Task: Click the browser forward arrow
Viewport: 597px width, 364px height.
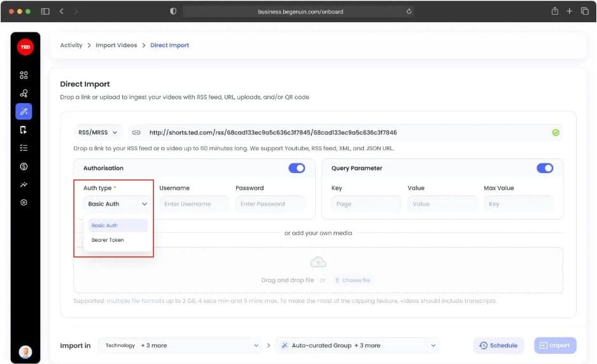Action: click(x=76, y=11)
